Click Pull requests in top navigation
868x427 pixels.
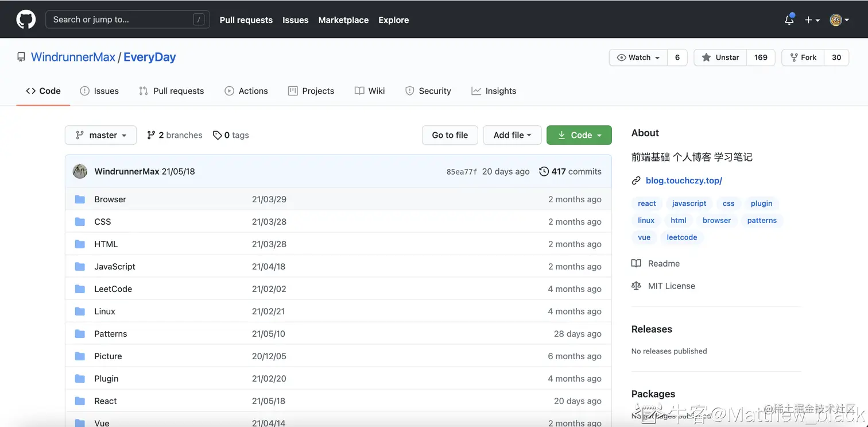point(246,20)
